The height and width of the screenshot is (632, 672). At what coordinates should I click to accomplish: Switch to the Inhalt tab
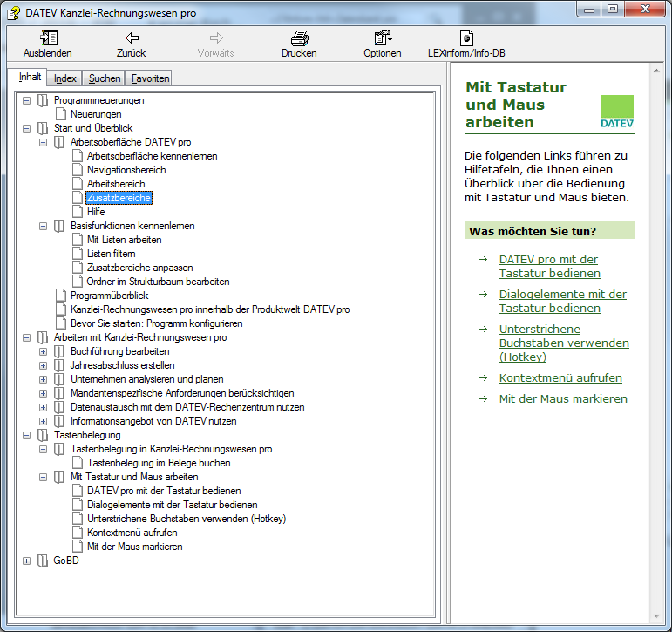coord(30,78)
